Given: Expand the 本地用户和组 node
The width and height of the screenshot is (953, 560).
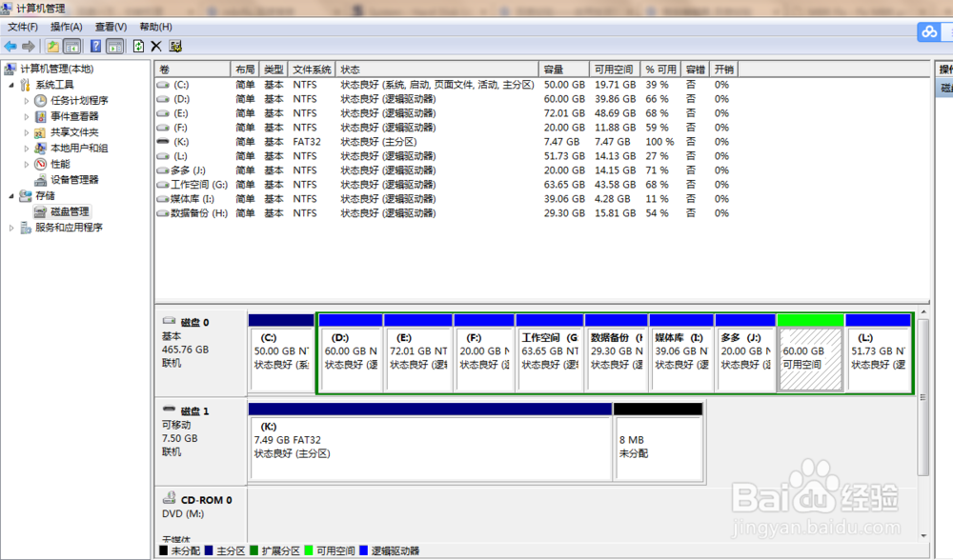Looking at the screenshot, I should (x=26, y=149).
